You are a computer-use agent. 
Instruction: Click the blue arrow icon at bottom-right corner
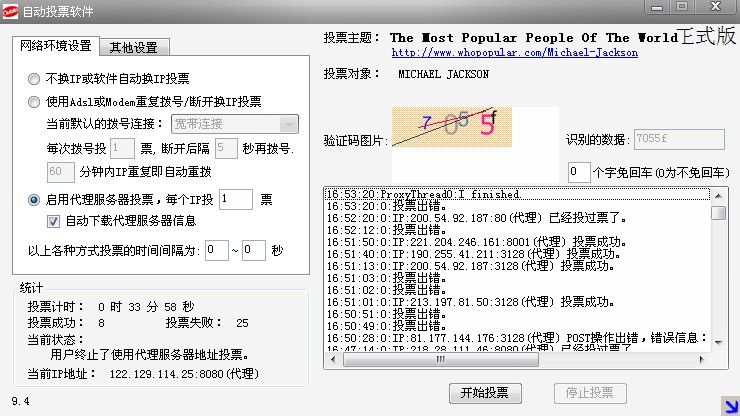click(x=730, y=406)
